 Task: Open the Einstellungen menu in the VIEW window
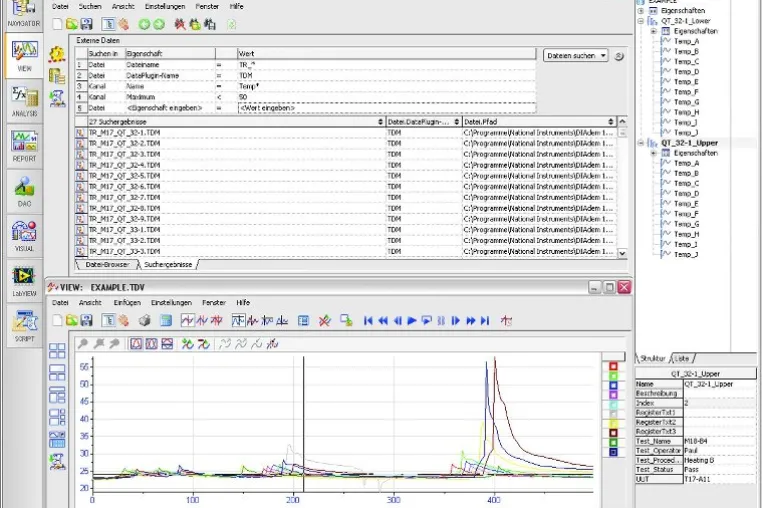171,302
